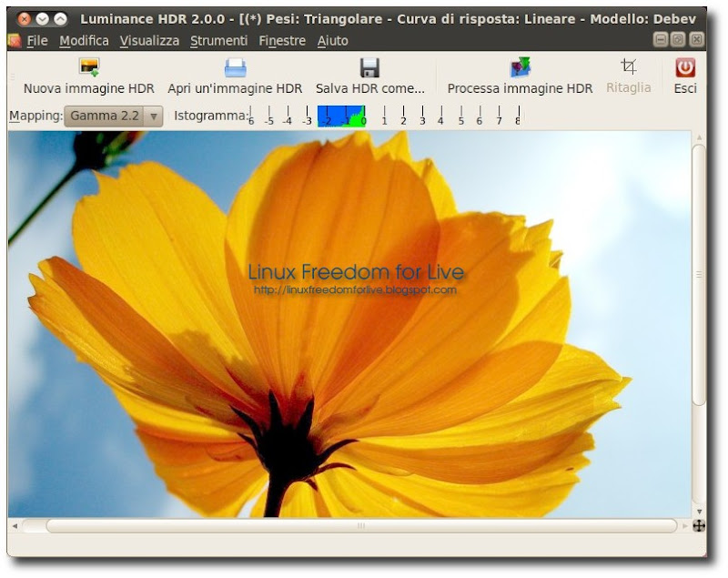Open the Finestre menu
The height and width of the screenshot is (578, 728).
click(282, 41)
